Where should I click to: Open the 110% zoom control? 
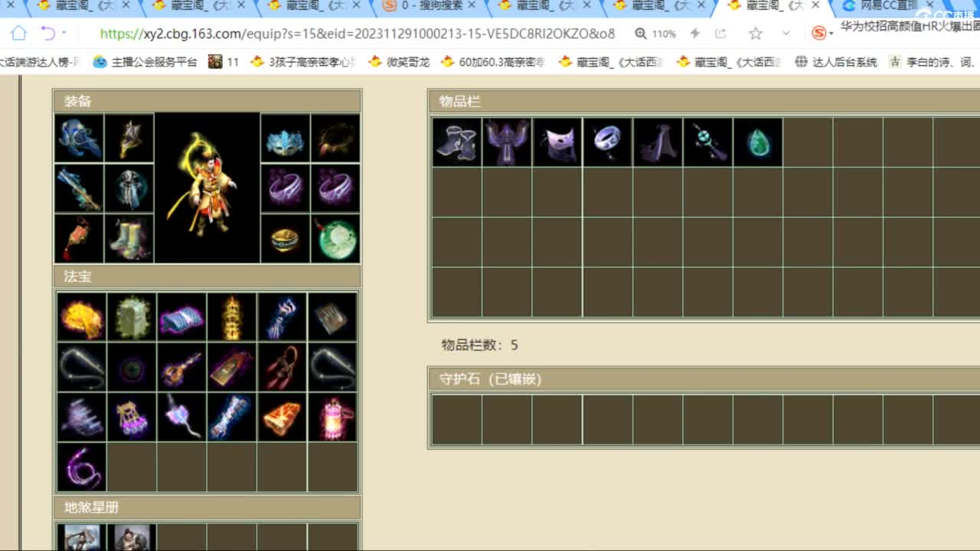pos(655,34)
